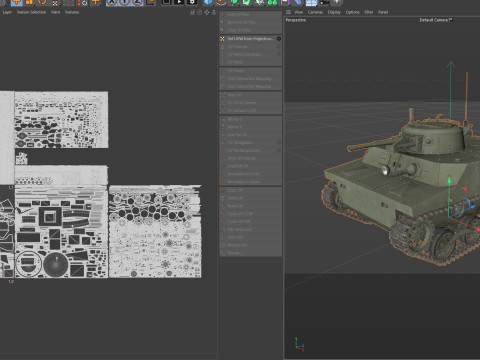Screen dimensions: 480x360
Task: Run Set UVW from Projection command
Action: [250, 39]
